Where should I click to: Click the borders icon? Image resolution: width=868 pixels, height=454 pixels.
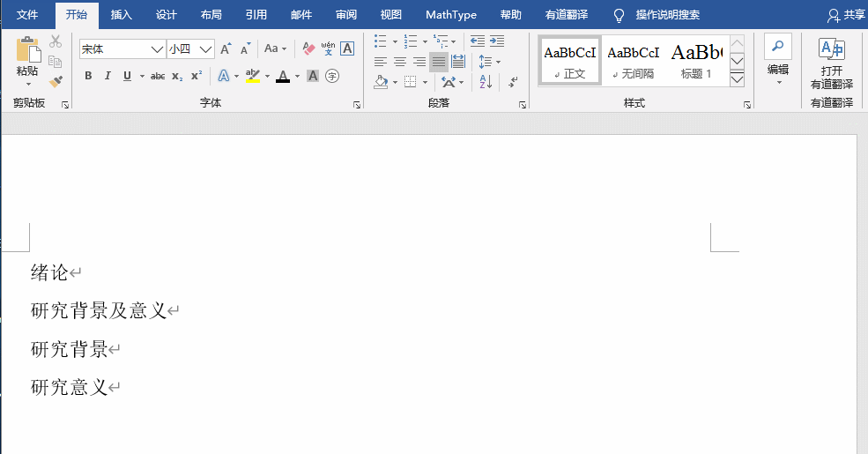point(410,83)
